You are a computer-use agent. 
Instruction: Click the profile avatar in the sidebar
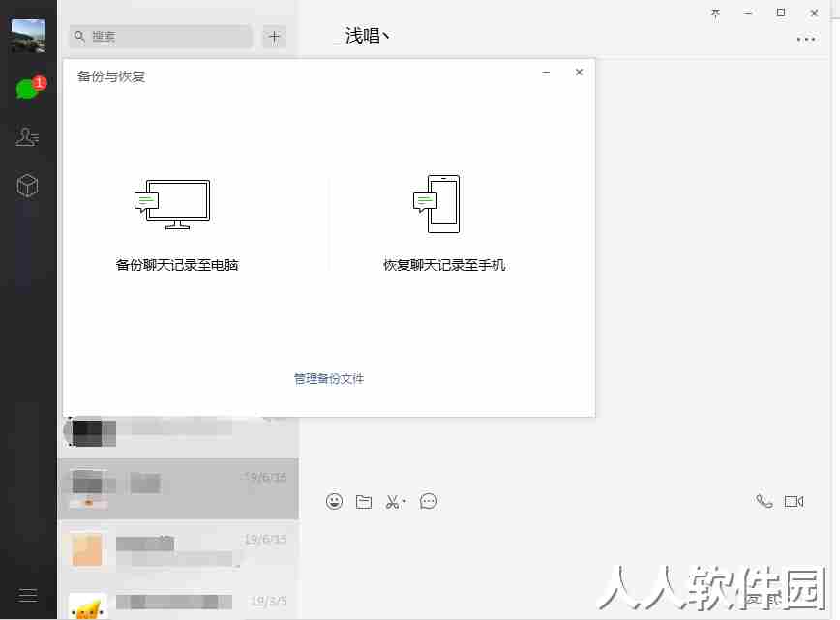(28, 36)
